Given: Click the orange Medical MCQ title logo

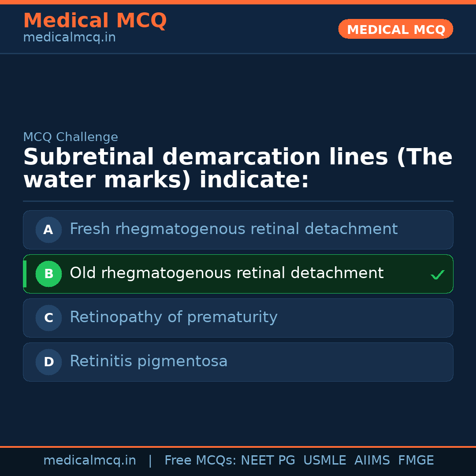Looking at the screenshot, I should [95, 21].
